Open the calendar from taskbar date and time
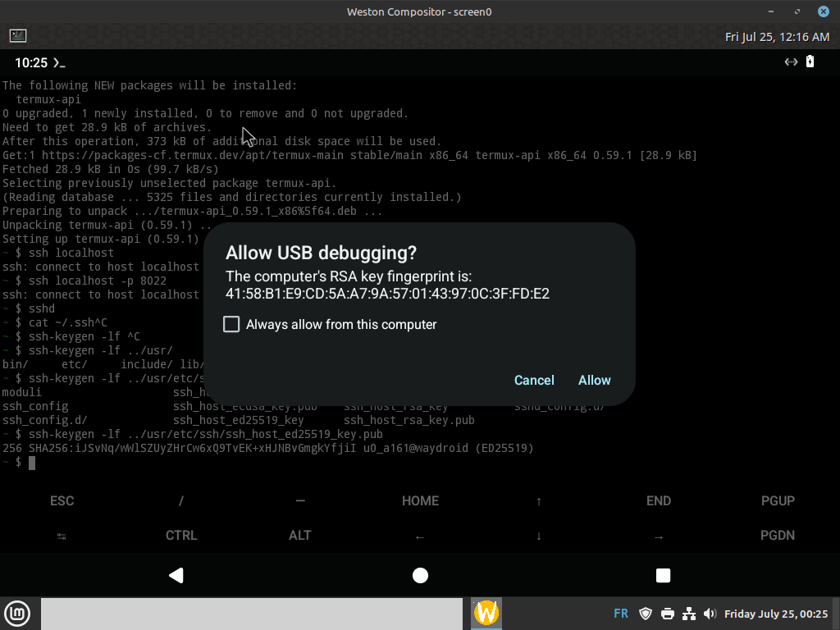Viewport: 840px width, 630px height. coord(776,614)
